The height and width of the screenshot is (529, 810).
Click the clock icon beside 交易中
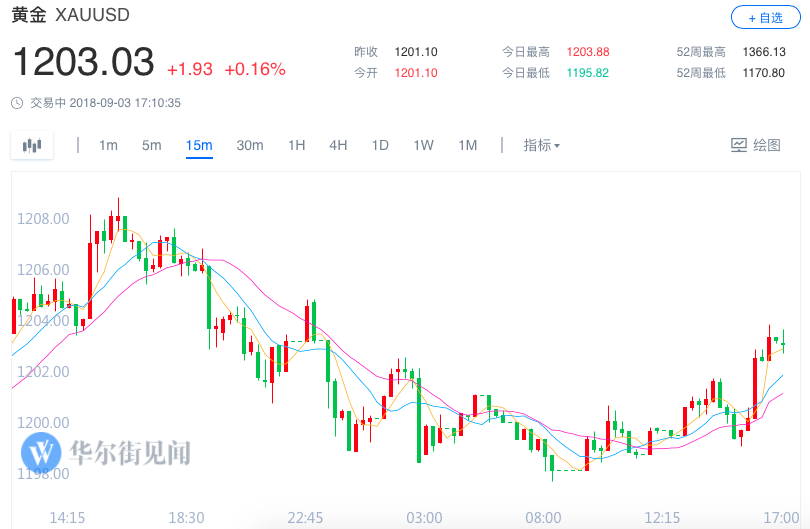tap(17, 103)
